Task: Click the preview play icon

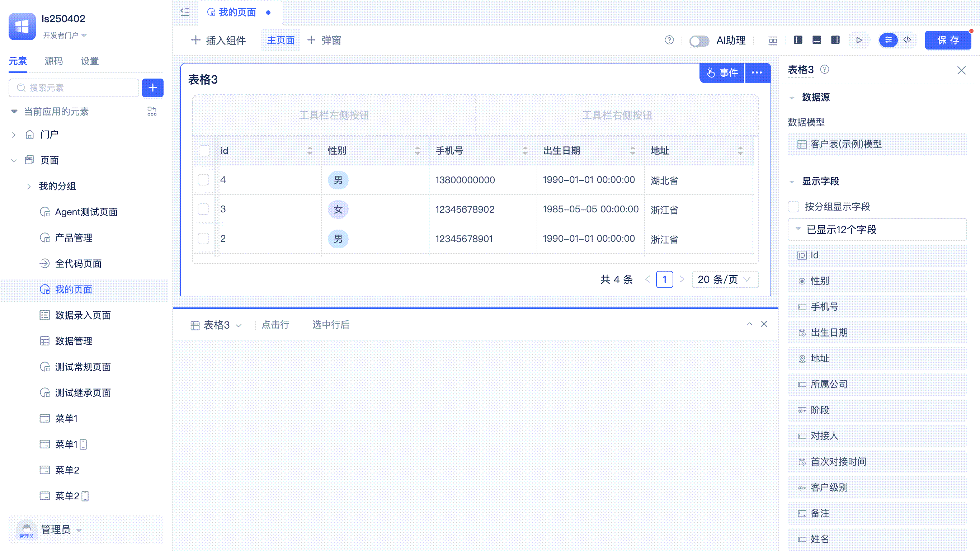Action: coord(859,40)
